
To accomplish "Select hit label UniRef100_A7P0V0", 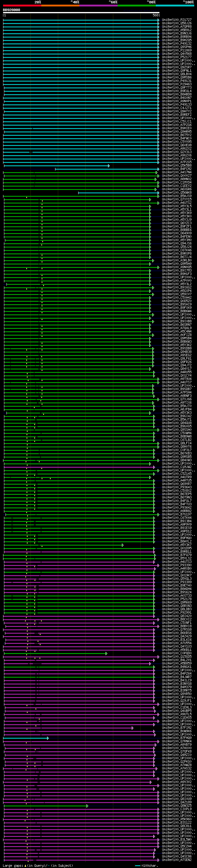I will (x=176, y=281).
